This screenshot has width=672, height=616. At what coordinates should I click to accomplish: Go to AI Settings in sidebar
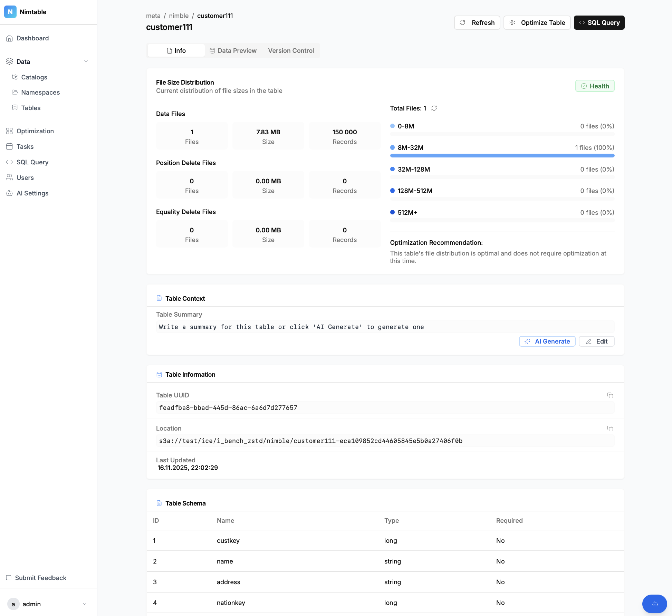32,193
